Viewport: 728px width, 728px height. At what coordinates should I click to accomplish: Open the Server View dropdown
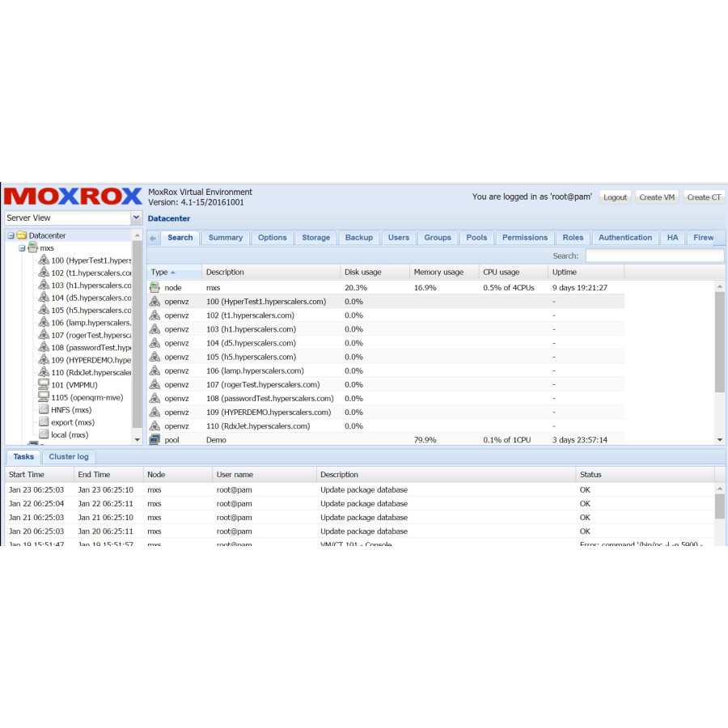click(x=136, y=218)
